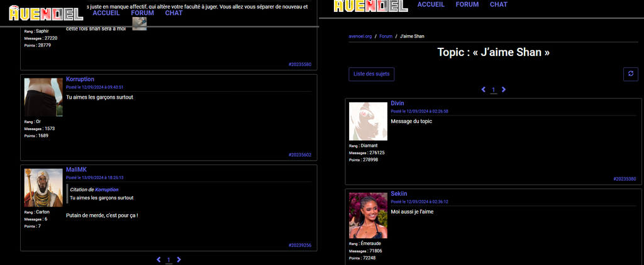Click Divin's profile avatar
The height and width of the screenshot is (265, 644).
[368, 121]
